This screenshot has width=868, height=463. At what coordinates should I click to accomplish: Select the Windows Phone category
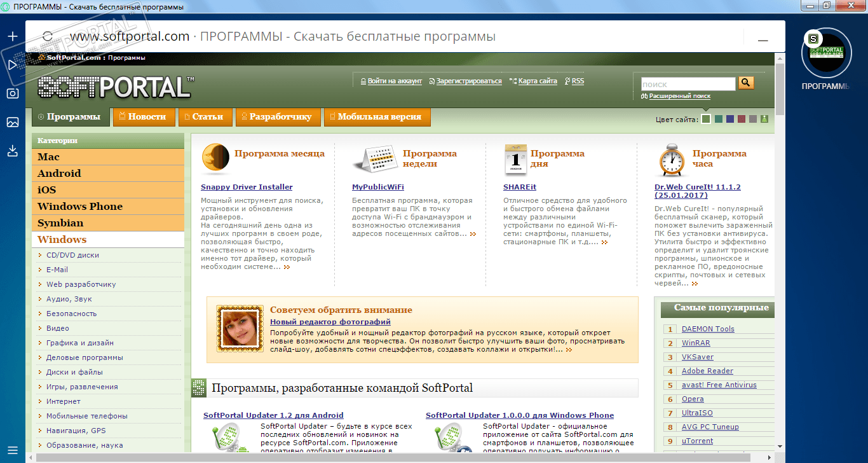pyautogui.click(x=108, y=207)
